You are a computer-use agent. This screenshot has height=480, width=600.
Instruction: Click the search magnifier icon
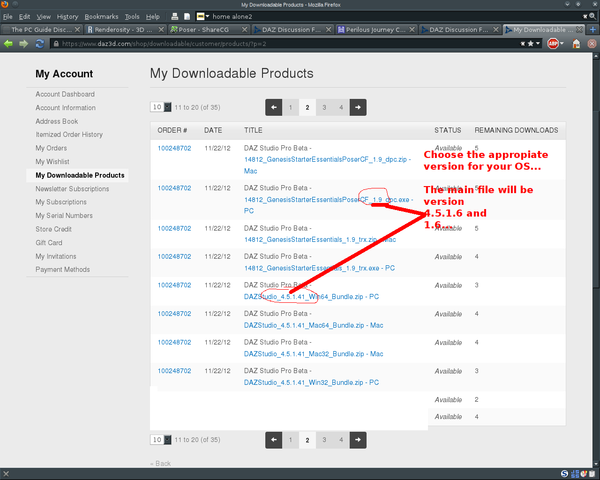pyautogui.click(x=593, y=16)
